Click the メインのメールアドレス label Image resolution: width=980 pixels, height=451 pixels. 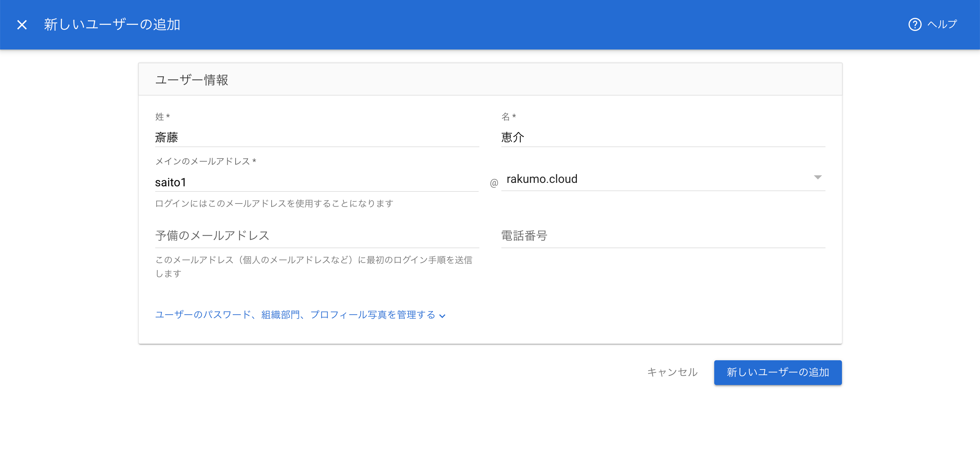(x=205, y=161)
